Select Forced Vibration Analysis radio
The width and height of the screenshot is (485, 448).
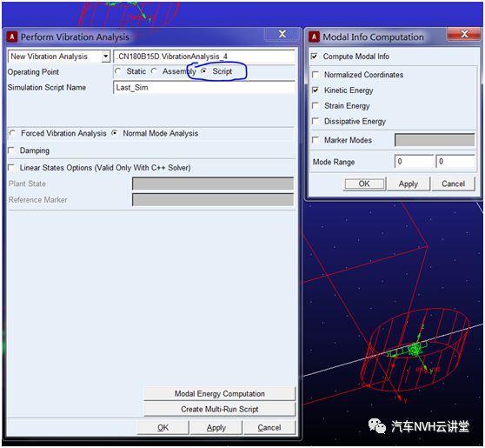tap(12, 133)
